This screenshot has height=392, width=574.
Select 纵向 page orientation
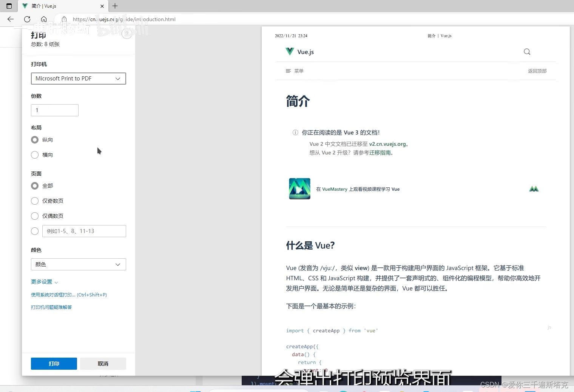pyautogui.click(x=34, y=140)
